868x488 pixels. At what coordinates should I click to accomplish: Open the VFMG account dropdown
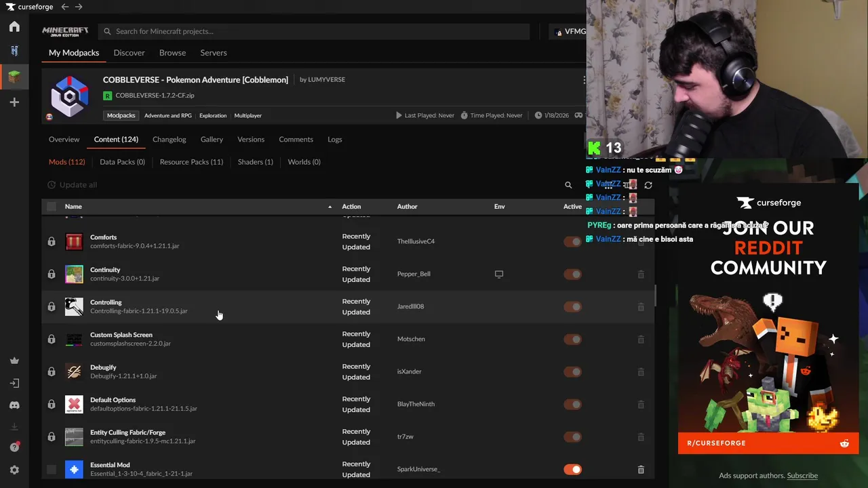tap(570, 31)
